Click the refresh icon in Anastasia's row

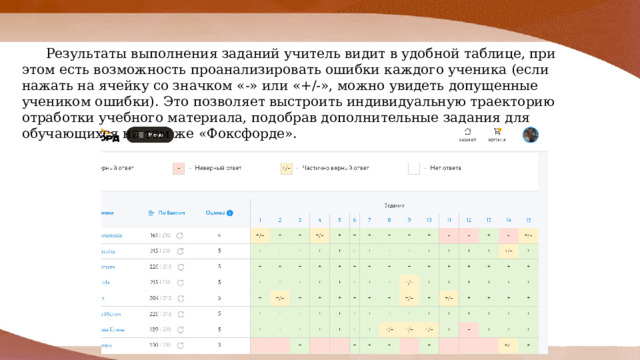pyautogui.click(x=180, y=236)
